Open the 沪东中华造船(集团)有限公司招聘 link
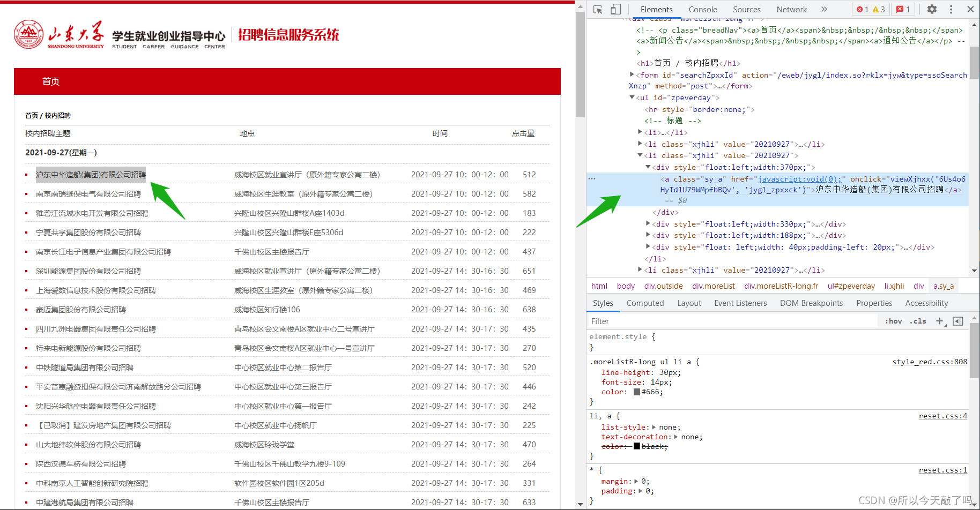This screenshot has height=510, width=980. (91, 175)
